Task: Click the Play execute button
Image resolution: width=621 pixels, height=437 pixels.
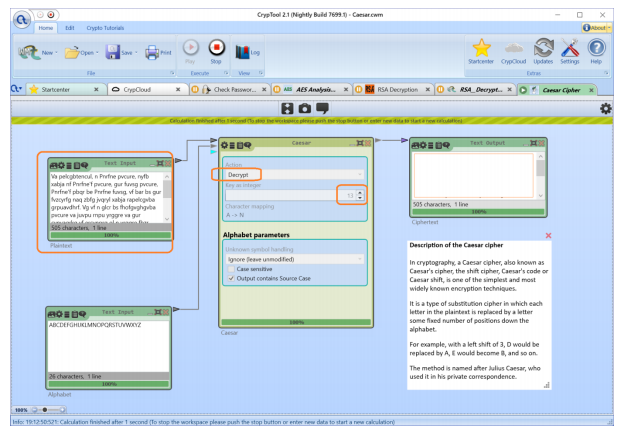Action: (x=190, y=48)
